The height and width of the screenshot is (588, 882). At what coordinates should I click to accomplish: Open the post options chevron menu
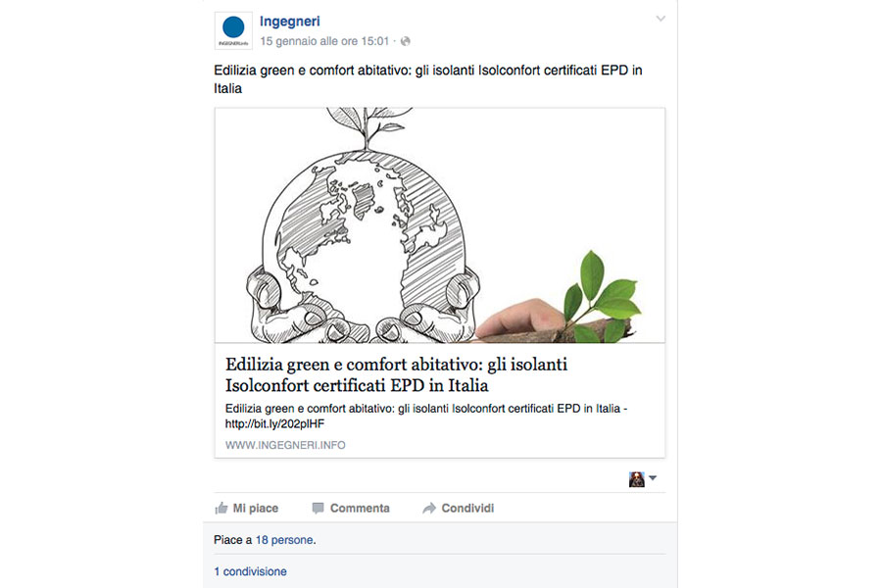(661, 19)
